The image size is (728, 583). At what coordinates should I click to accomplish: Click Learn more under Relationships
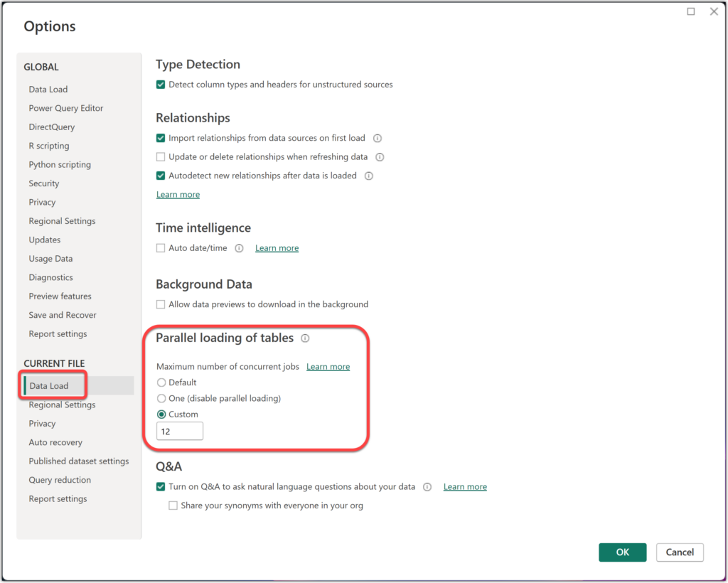coord(178,193)
